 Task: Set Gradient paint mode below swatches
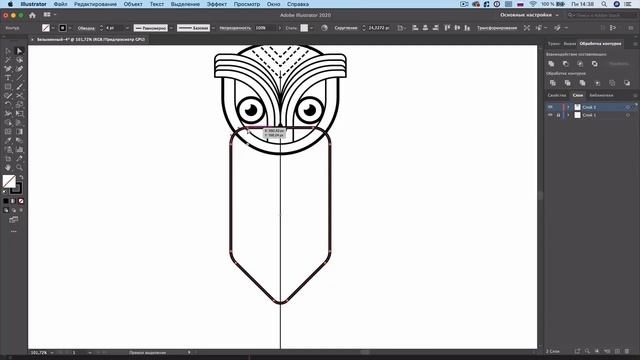click(13, 201)
